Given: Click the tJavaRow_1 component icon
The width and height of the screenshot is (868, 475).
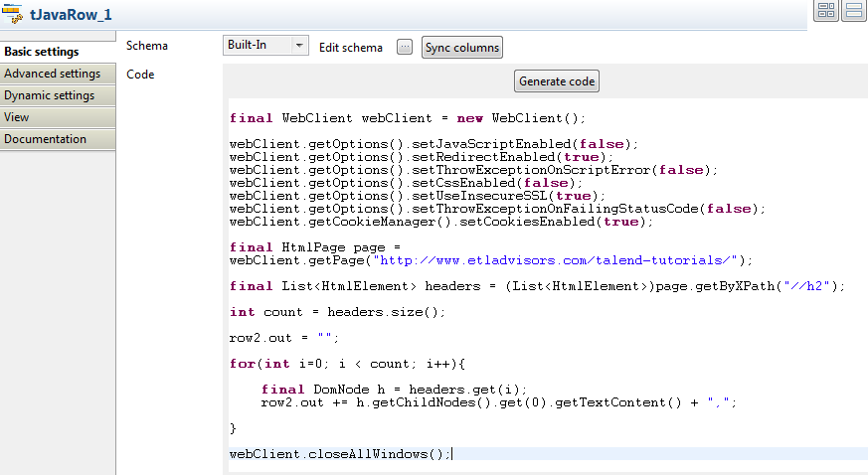Looking at the screenshot, I should click(x=12, y=14).
